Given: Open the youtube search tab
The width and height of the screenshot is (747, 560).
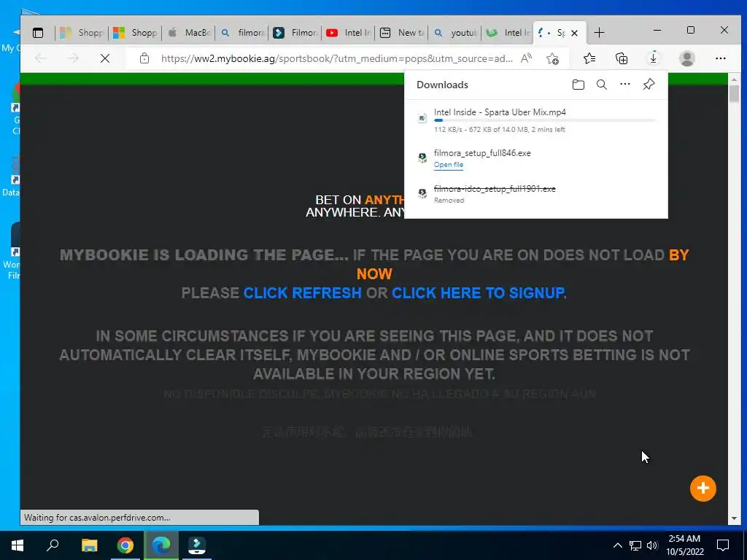Looking at the screenshot, I should (455, 32).
